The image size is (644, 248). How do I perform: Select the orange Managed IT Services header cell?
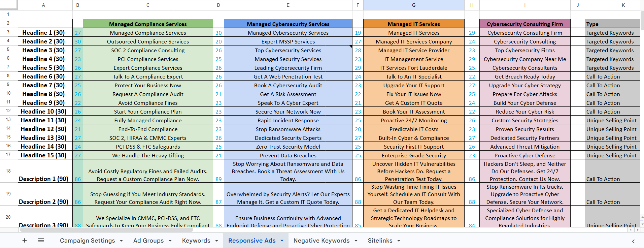pos(414,24)
